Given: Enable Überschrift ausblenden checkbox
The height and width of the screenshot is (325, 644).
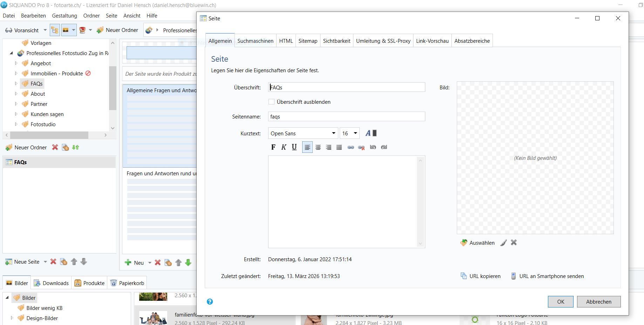Looking at the screenshot, I should tap(272, 102).
